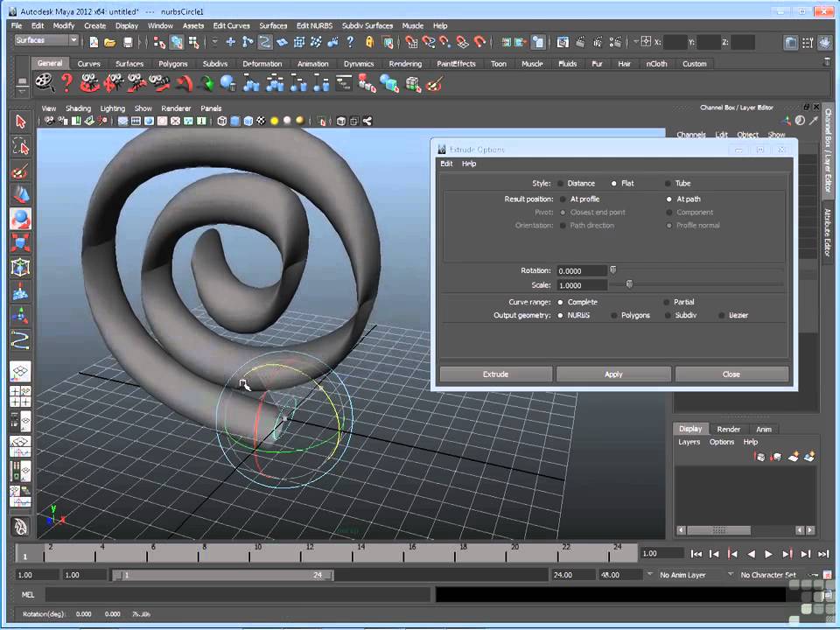The image size is (840, 630).
Task: Switch to single perspective view layout
Action: pos(20,371)
